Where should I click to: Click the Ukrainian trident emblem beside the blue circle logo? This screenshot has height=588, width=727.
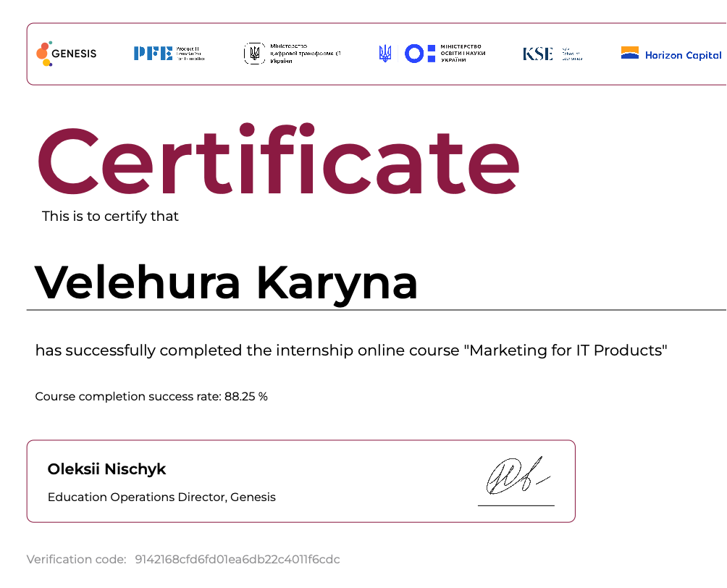(x=384, y=54)
